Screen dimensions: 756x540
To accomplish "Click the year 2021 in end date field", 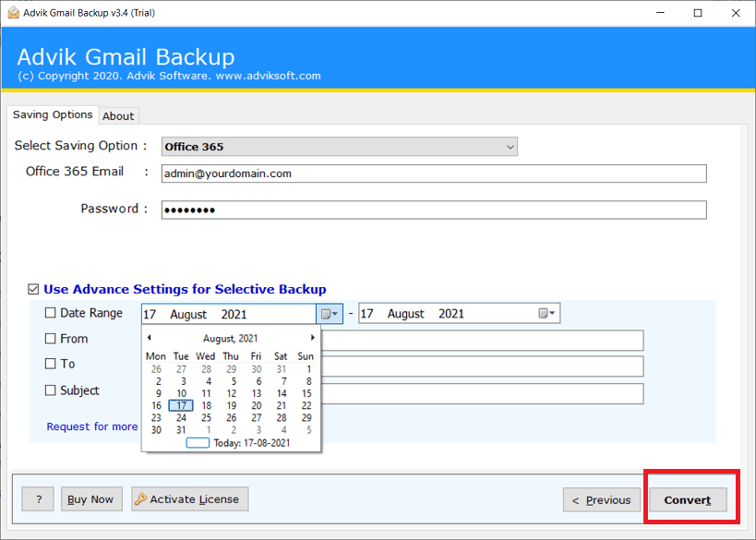I will click(x=451, y=314).
